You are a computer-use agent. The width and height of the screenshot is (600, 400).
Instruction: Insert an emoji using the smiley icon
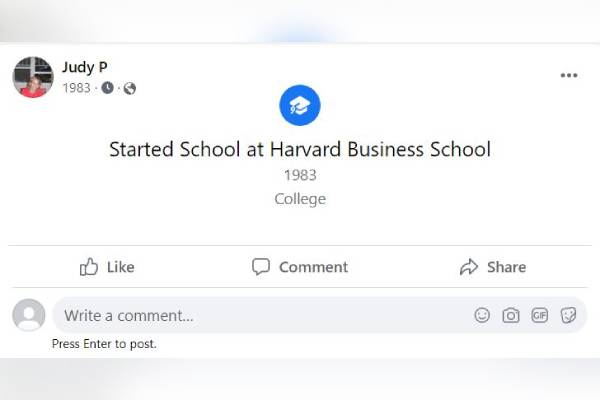click(482, 315)
